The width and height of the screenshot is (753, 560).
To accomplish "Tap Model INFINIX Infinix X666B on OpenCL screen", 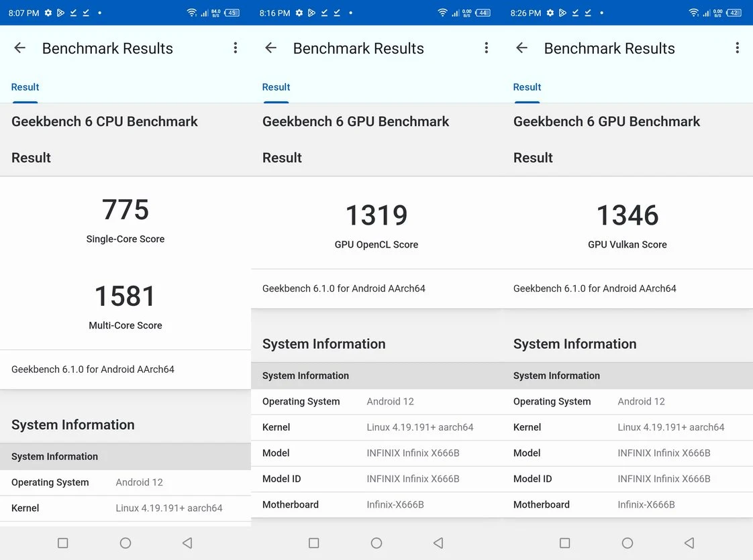I will click(413, 453).
